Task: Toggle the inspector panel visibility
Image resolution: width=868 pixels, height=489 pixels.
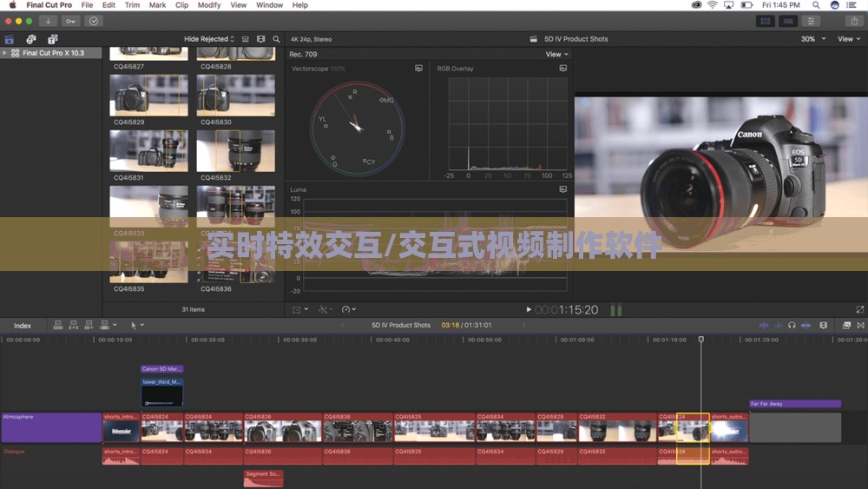Action: pos(811,21)
